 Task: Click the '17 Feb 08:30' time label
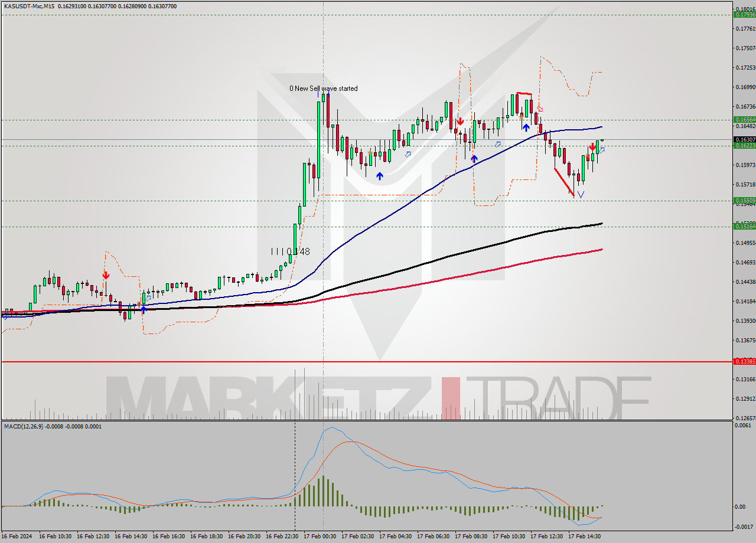coord(471,537)
